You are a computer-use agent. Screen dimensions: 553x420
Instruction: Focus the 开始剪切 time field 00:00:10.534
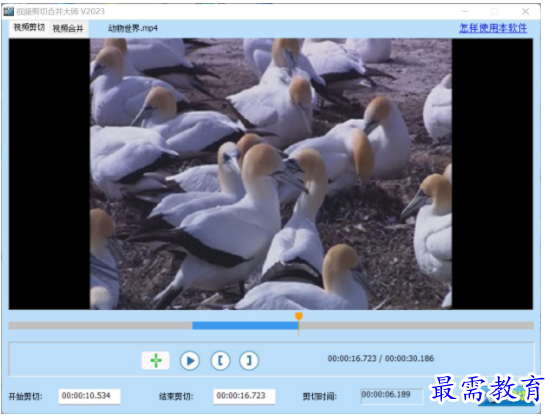pos(90,396)
